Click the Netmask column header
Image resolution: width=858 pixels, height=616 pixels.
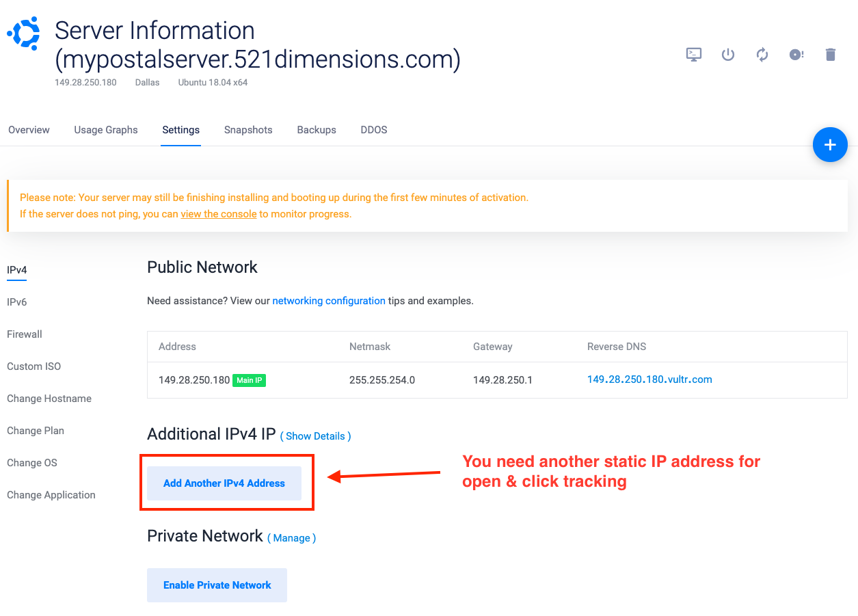tap(370, 347)
